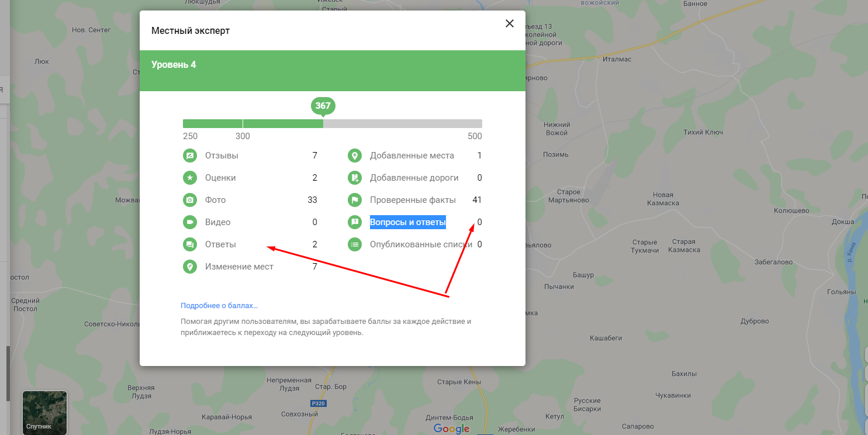Click the Проверенные факты label
Viewport: 868px width, 435px height.
pyautogui.click(x=413, y=200)
